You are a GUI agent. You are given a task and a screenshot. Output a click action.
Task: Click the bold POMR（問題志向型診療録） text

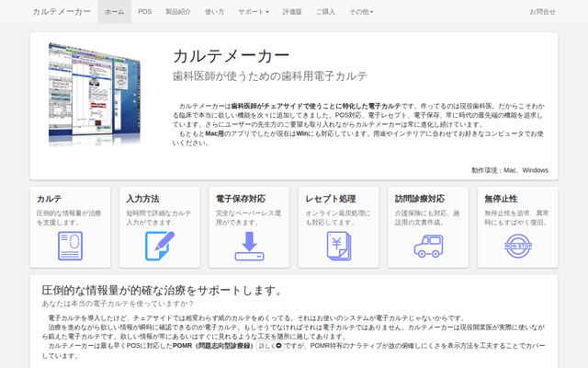213,346
